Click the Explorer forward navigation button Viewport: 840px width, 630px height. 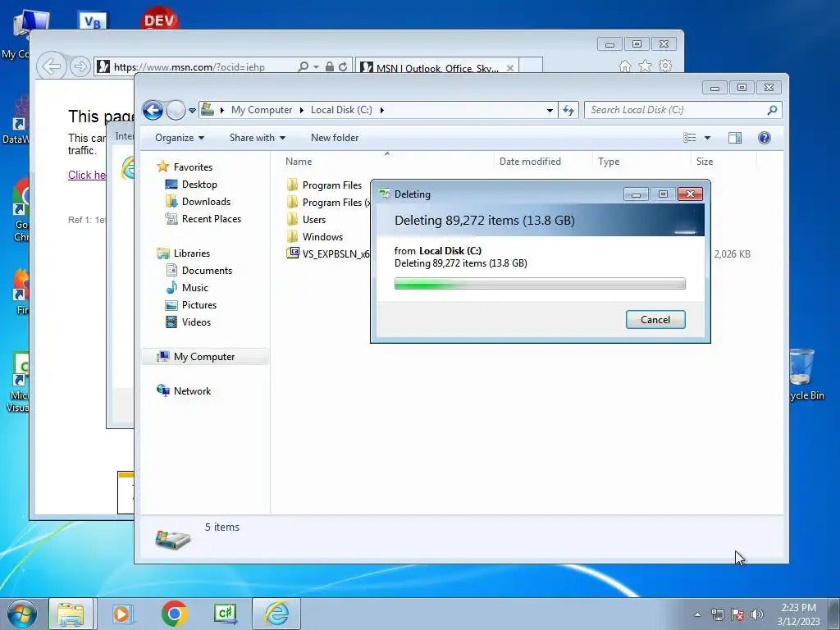click(x=176, y=111)
